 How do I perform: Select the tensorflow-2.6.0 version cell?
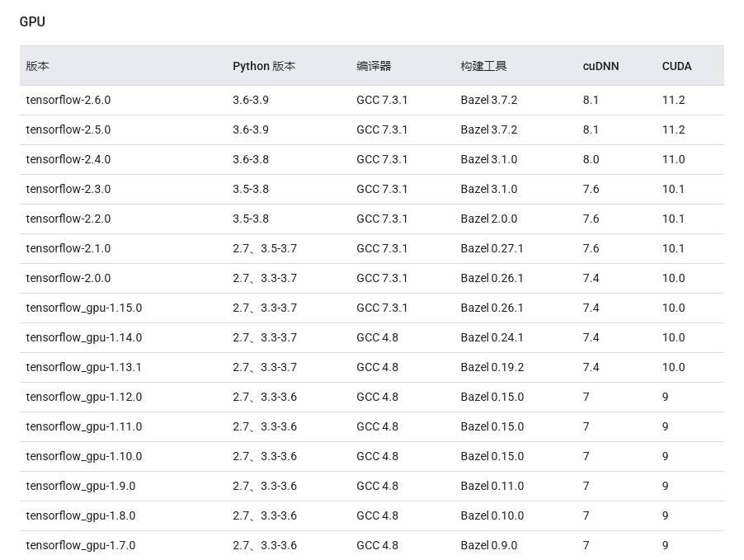[68, 100]
